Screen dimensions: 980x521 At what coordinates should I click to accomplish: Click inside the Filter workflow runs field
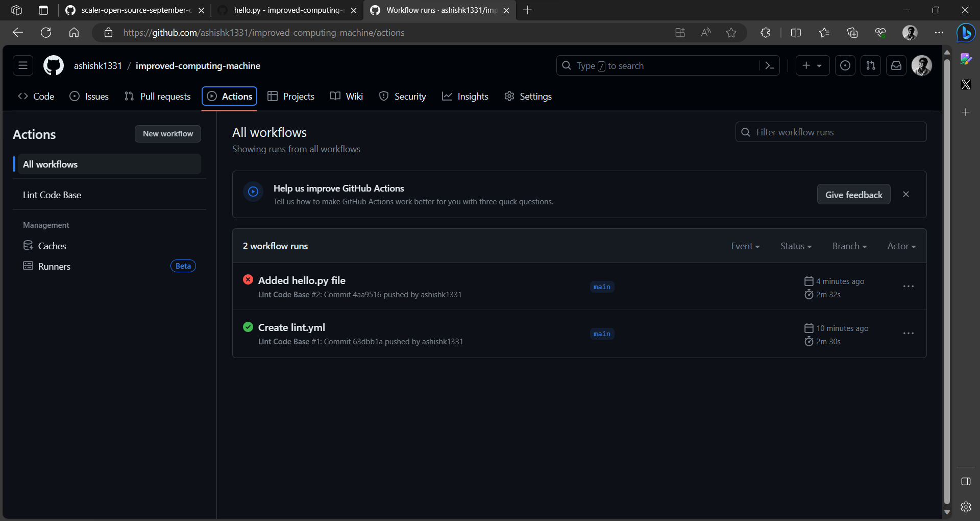(830, 132)
